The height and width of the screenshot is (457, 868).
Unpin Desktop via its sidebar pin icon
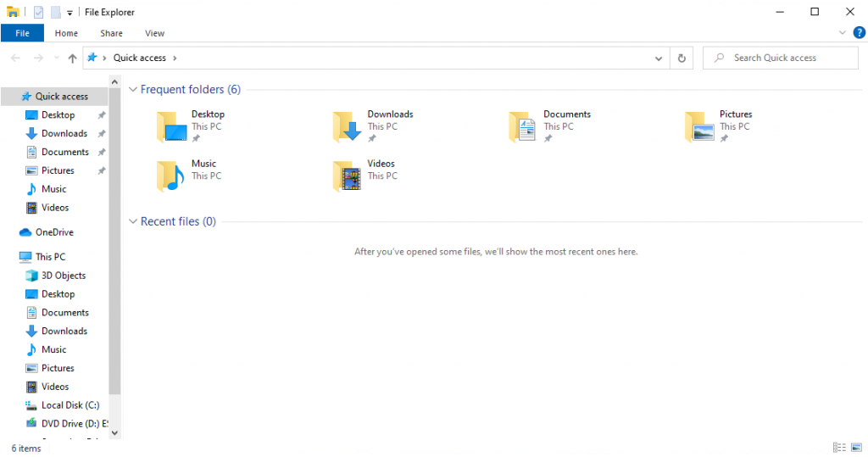coord(102,115)
